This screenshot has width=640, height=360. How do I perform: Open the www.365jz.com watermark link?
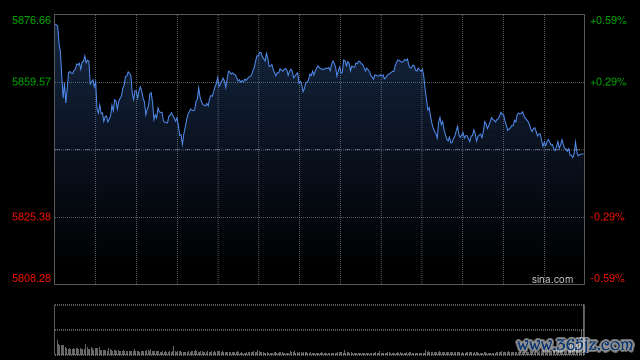(575, 345)
